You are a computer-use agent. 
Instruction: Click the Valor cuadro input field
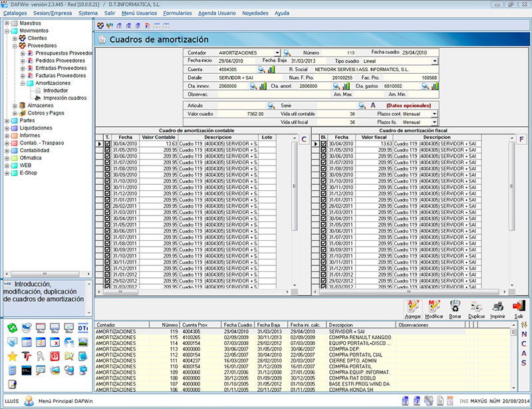[243, 114]
